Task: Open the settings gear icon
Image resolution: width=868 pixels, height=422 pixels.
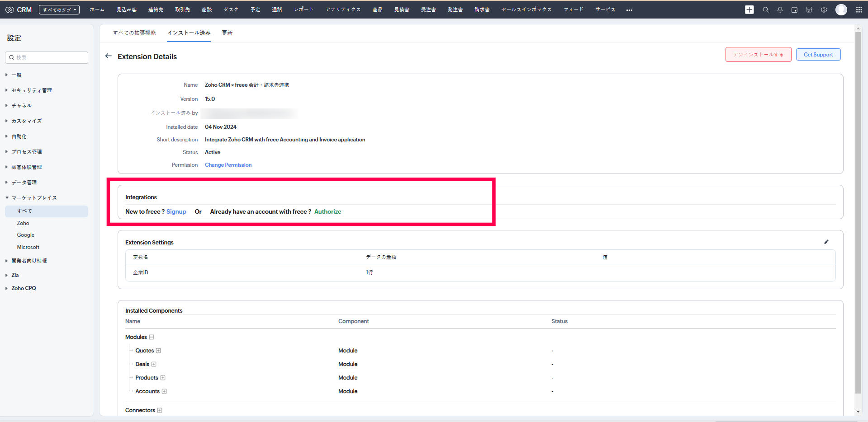Action: (x=824, y=9)
